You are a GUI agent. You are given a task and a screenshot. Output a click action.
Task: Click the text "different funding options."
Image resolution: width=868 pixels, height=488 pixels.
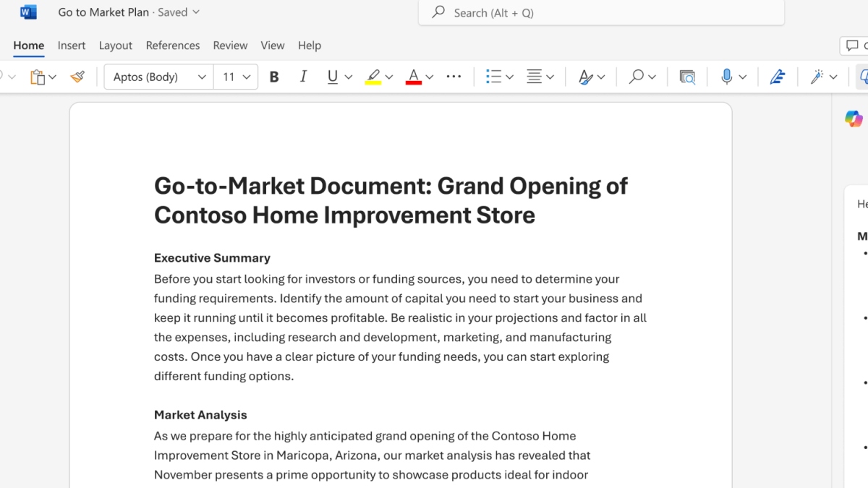(x=224, y=376)
